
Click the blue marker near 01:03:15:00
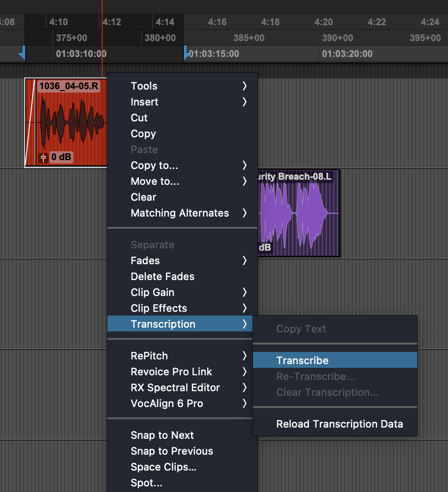pyautogui.click(x=186, y=53)
